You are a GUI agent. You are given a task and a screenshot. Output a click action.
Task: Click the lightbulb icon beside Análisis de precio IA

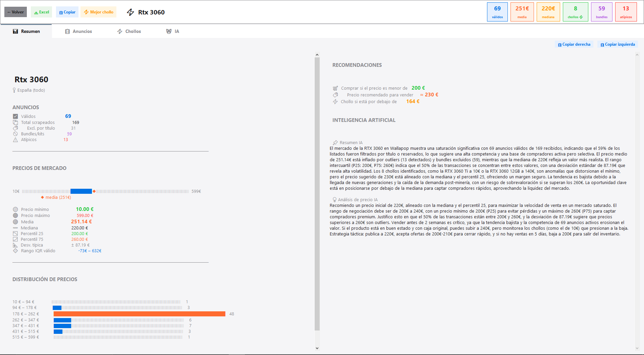pyautogui.click(x=334, y=199)
